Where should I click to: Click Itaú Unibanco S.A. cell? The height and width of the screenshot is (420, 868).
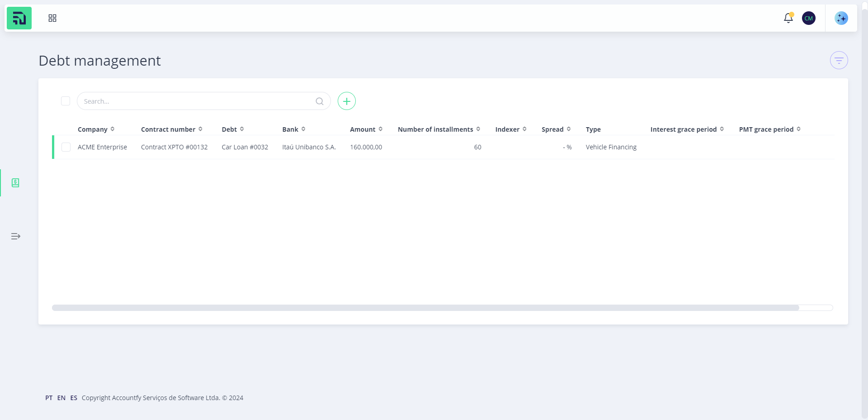tap(309, 147)
